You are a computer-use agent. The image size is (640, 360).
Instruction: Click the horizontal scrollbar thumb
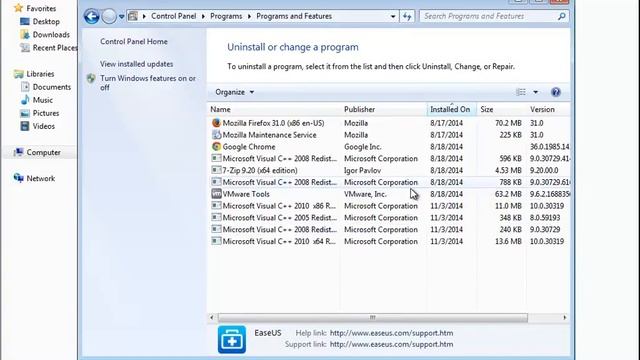(x=372, y=318)
